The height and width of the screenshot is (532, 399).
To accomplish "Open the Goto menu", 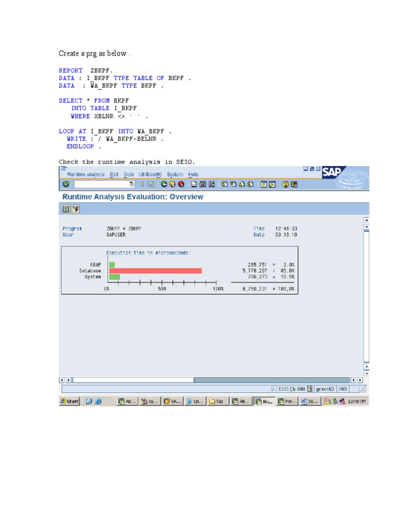I will point(129,175).
